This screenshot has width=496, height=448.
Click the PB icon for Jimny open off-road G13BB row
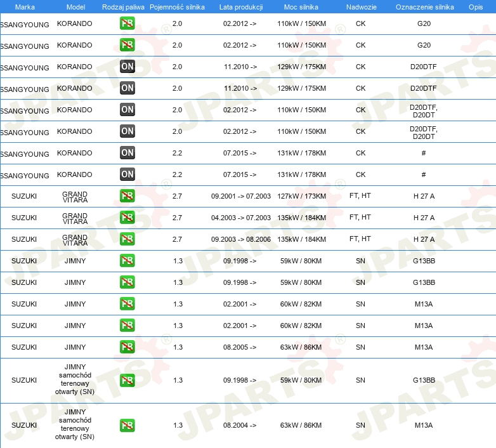127,380
